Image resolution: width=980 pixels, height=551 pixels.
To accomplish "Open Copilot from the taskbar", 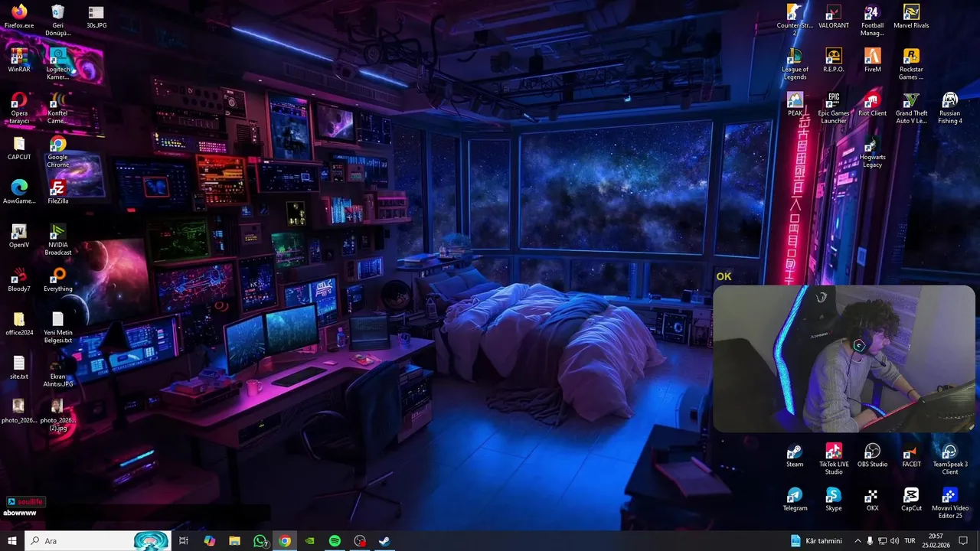I will (210, 541).
